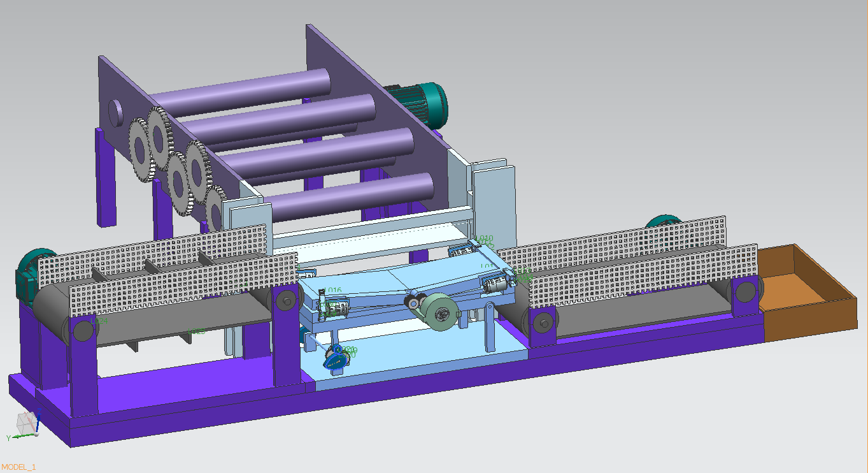Select the green motor behind the roller frame

point(417,105)
